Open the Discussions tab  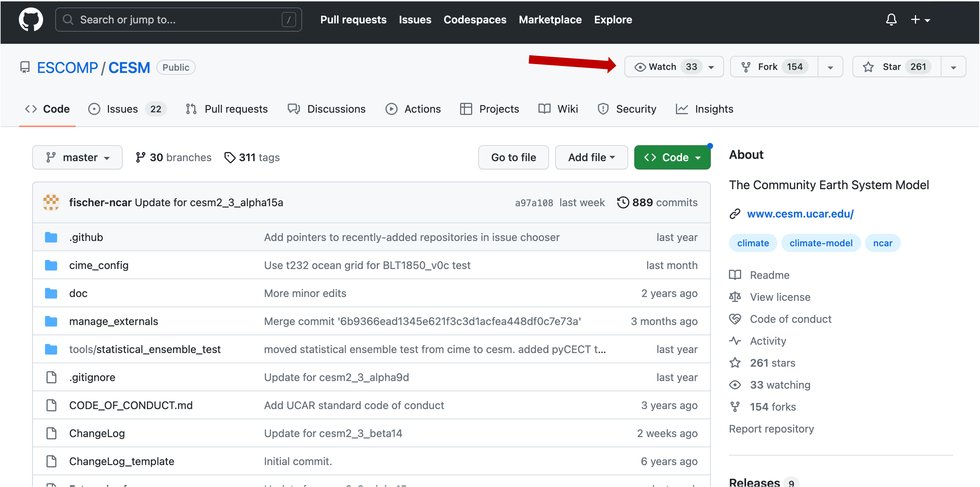click(327, 109)
